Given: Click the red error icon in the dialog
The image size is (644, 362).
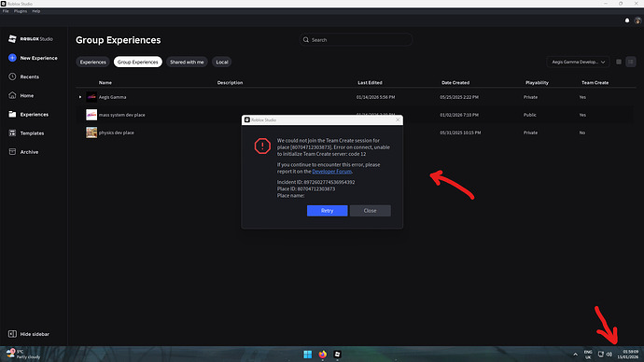Looking at the screenshot, I should point(262,146).
